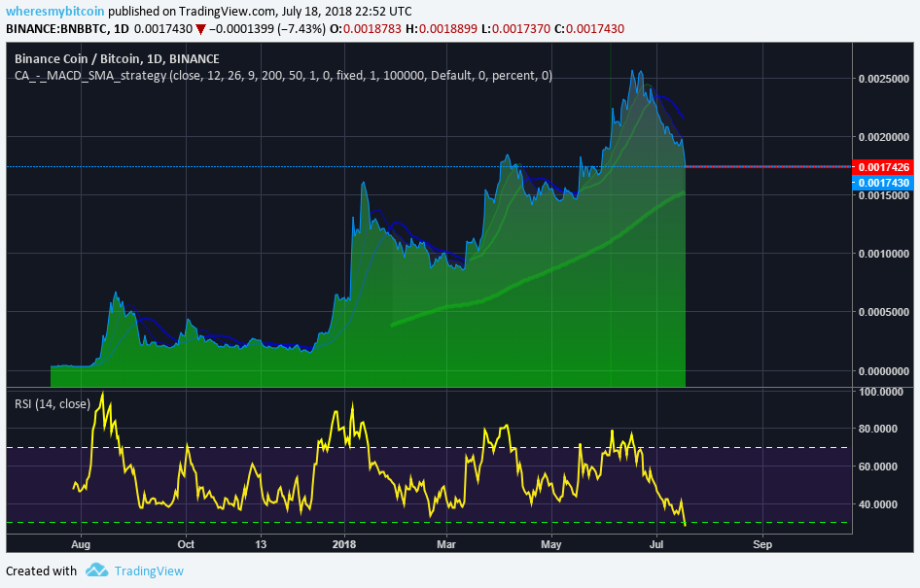
Task: Click the price peak near 0.0025
Action: pos(632,71)
